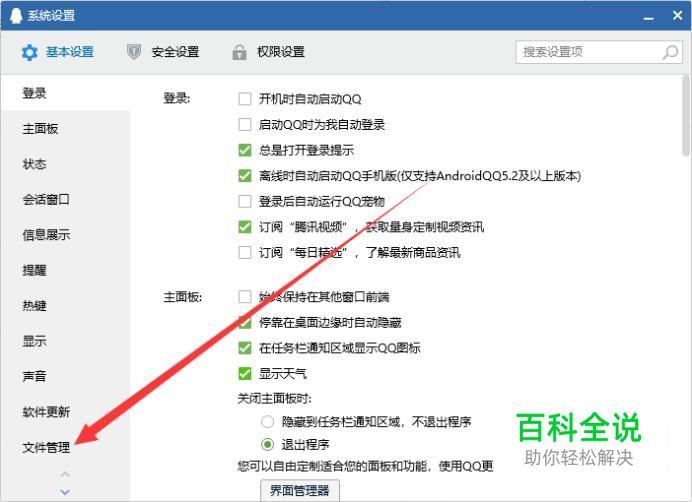Click the lock icon for 权限设置

coord(240,52)
